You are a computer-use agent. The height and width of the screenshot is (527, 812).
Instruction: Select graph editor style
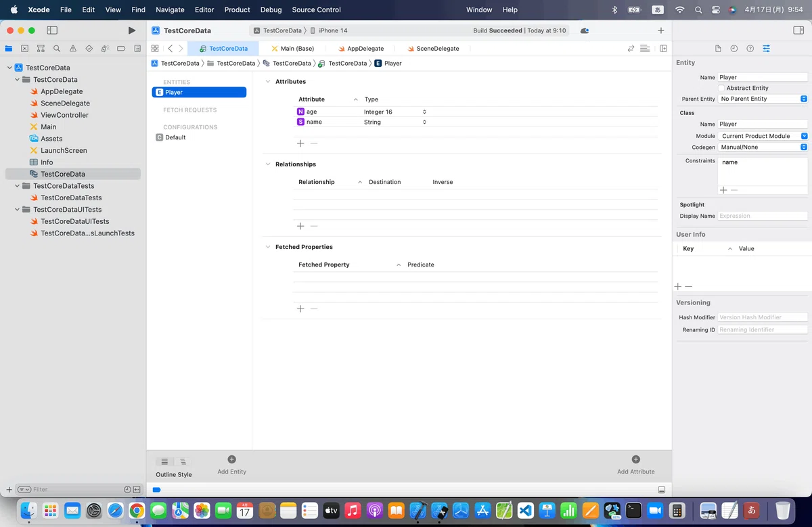click(x=183, y=461)
